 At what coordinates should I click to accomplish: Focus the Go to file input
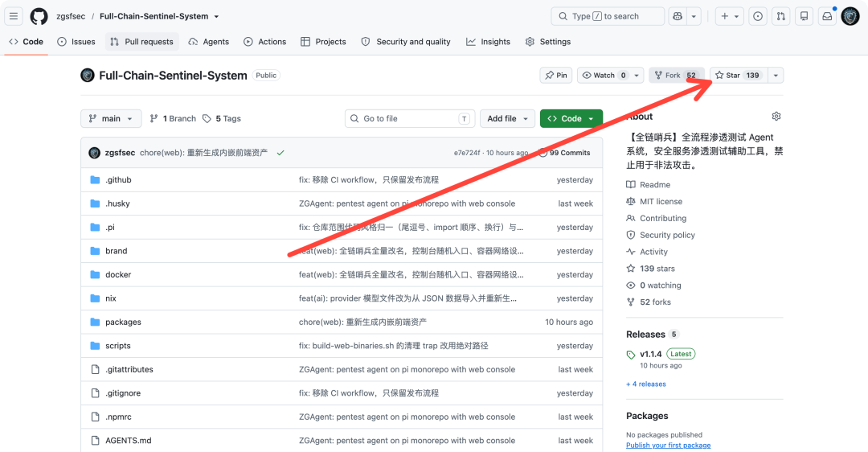409,118
